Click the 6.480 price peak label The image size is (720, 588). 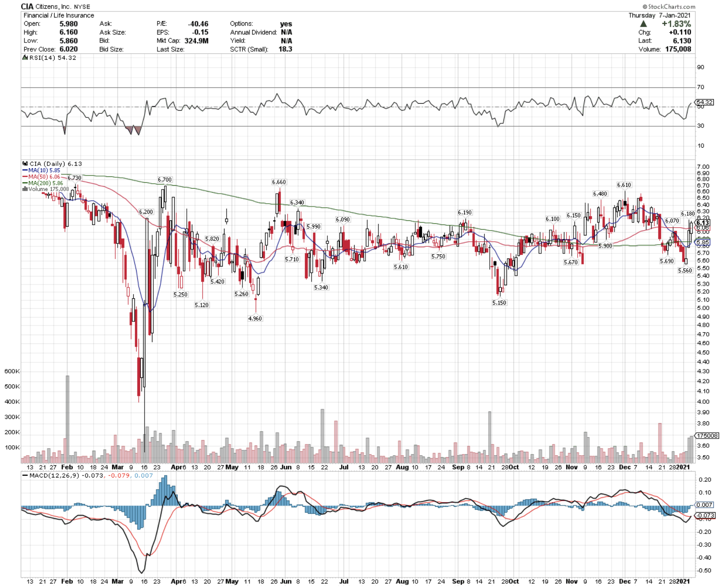[x=600, y=194]
